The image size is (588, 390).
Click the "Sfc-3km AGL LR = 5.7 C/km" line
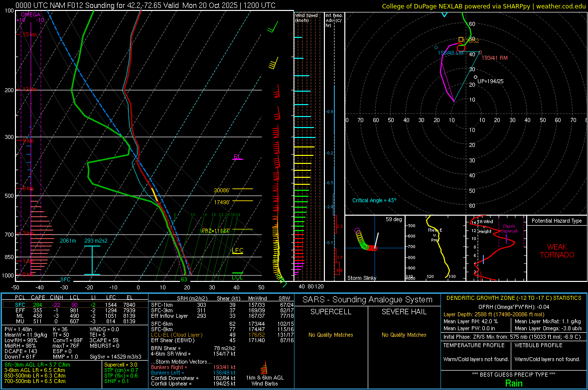tap(37, 365)
